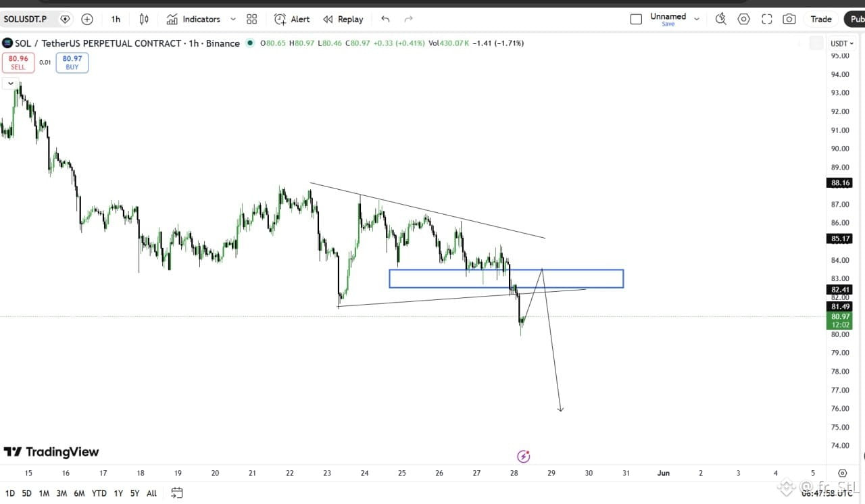The image size is (865, 504).
Task: Select the 6M date range
Action: point(79,493)
